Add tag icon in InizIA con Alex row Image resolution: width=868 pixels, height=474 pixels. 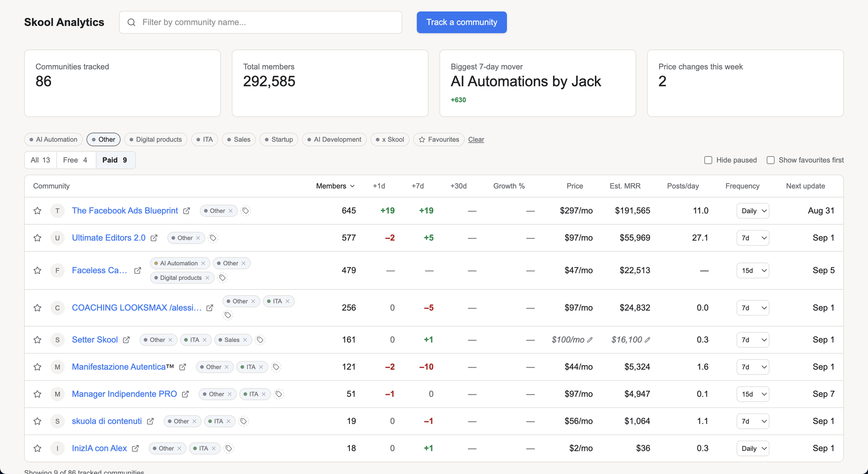coord(229,448)
